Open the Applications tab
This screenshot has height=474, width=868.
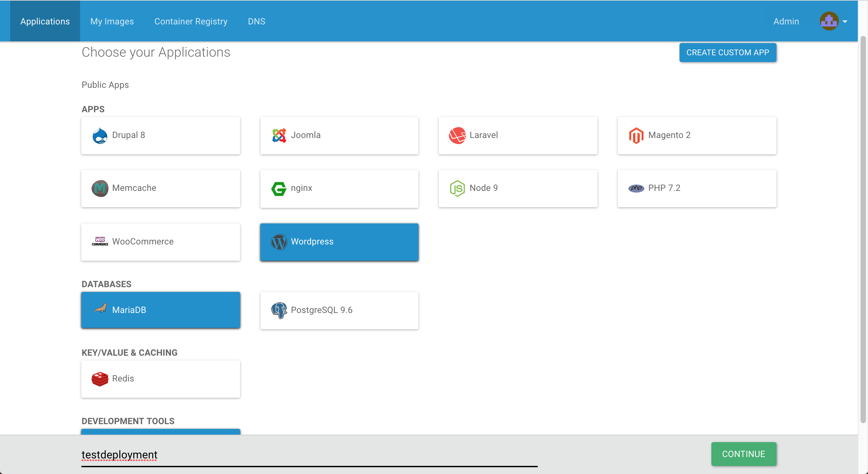click(45, 21)
